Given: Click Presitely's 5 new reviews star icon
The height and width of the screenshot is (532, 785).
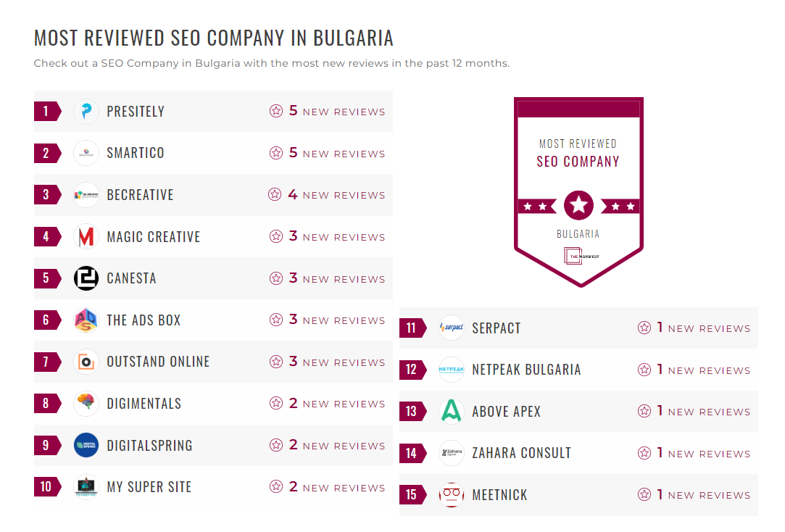Looking at the screenshot, I should pyautogui.click(x=276, y=111).
